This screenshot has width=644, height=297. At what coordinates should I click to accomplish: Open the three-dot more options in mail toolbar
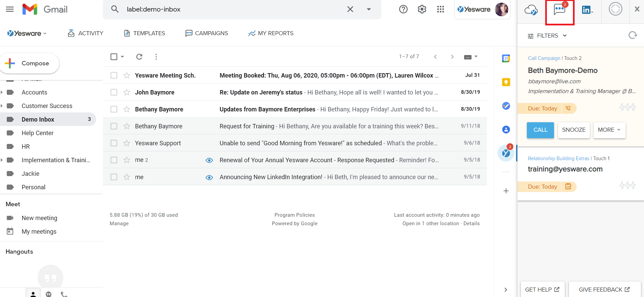click(156, 57)
